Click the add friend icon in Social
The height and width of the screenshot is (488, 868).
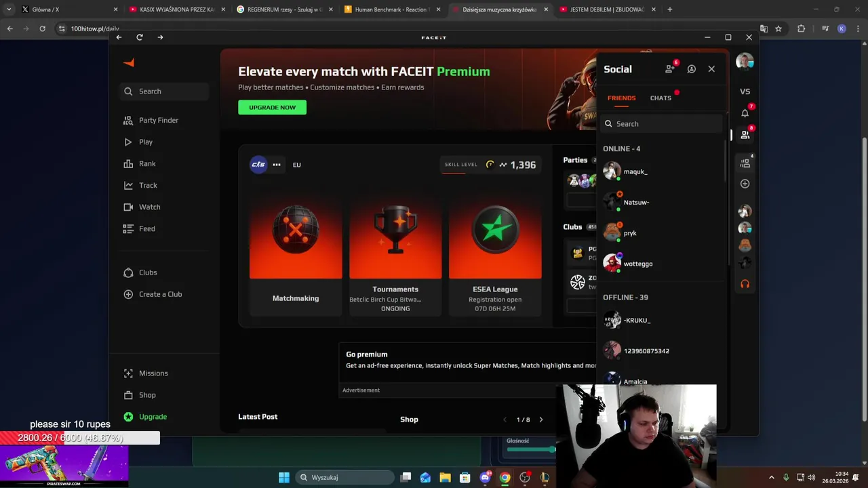click(670, 68)
